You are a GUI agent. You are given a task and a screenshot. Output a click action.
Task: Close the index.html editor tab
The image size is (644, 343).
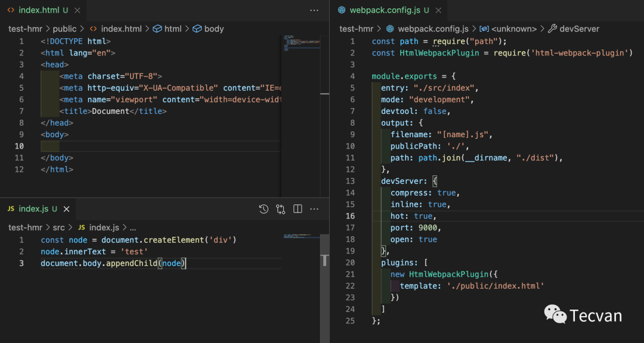(x=77, y=10)
